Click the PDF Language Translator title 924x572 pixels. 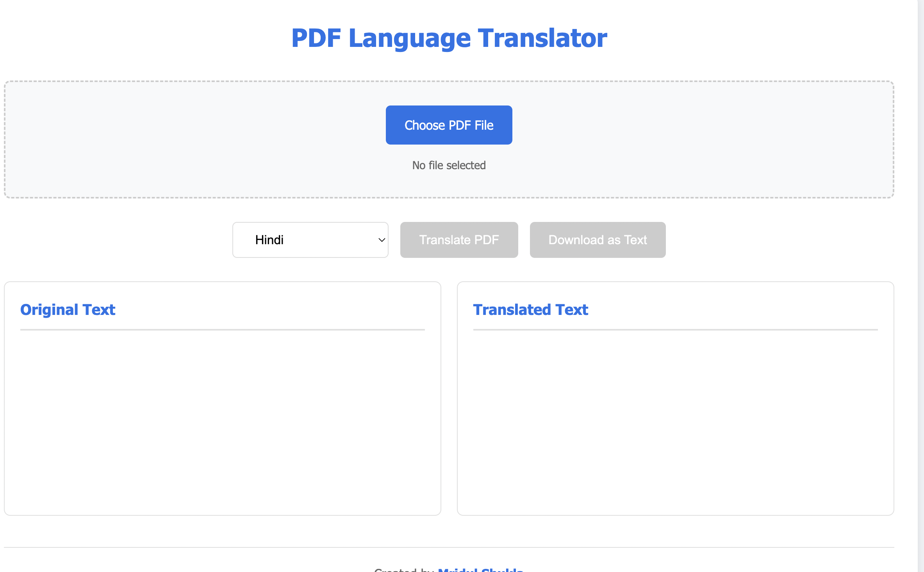pyautogui.click(x=449, y=38)
